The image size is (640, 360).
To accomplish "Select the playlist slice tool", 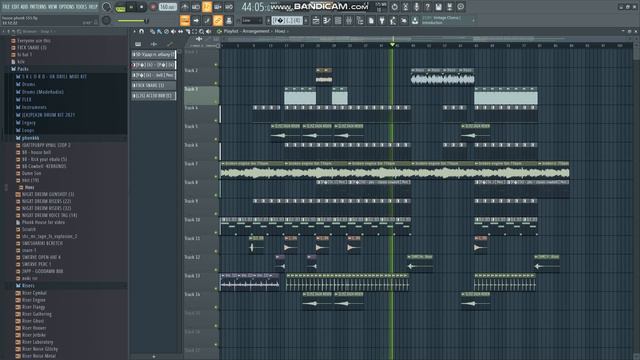I will [x=187, y=31].
